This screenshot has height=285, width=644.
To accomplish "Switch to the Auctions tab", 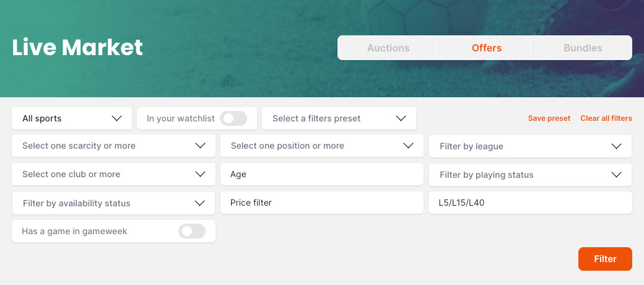I will [388, 48].
